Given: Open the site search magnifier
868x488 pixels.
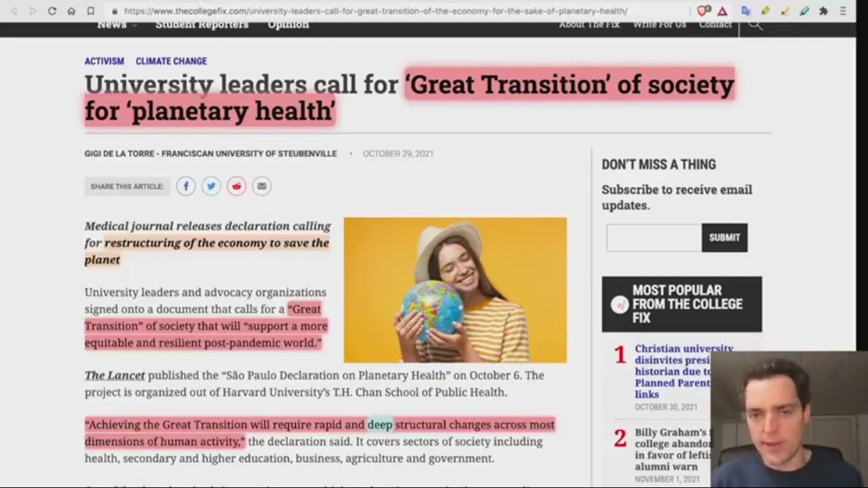Looking at the screenshot, I should 755,26.
